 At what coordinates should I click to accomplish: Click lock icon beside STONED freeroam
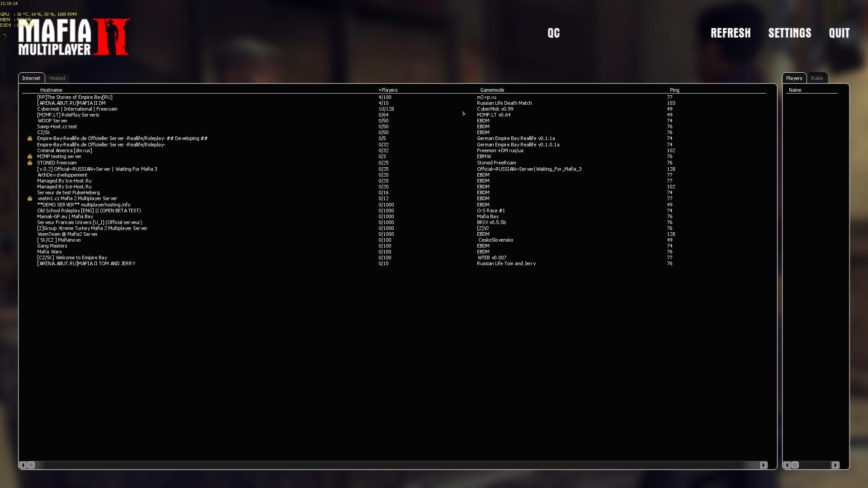pos(30,163)
